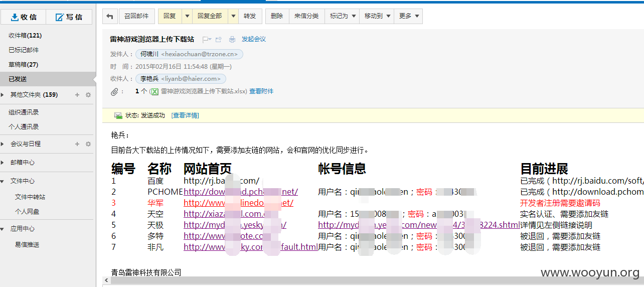This screenshot has height=287, width=644.
Task: Click the 查看附件 link
Action: pos(261,91)
